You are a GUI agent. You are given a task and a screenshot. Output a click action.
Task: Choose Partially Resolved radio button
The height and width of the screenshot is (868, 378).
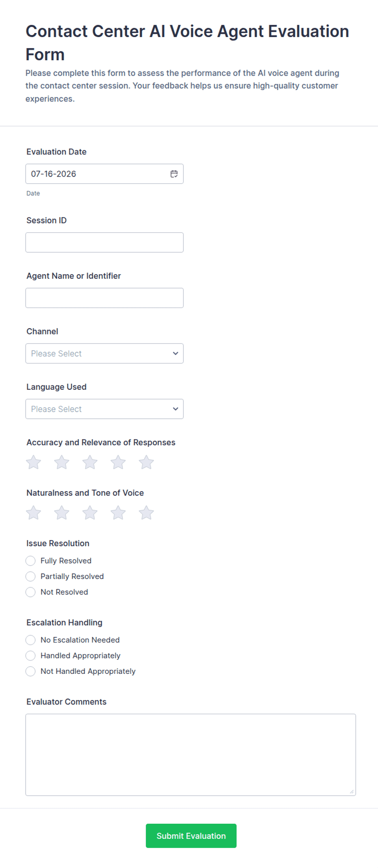click(30, 576)
